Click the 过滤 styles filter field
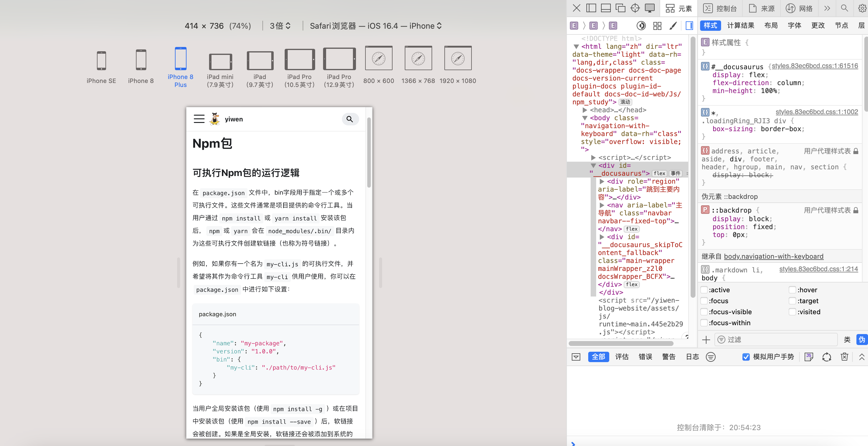Viewport: 868px width, 446px height. 776,340
